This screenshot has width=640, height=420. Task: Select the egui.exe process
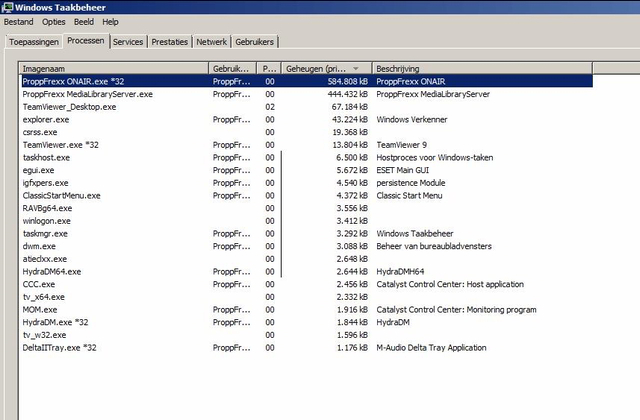point(306,170)
